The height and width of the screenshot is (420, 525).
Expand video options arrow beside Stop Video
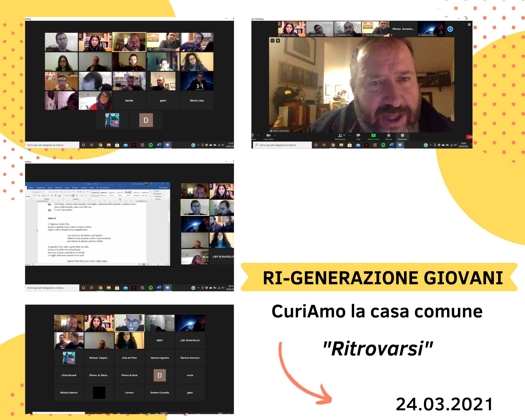coord(275,135)
